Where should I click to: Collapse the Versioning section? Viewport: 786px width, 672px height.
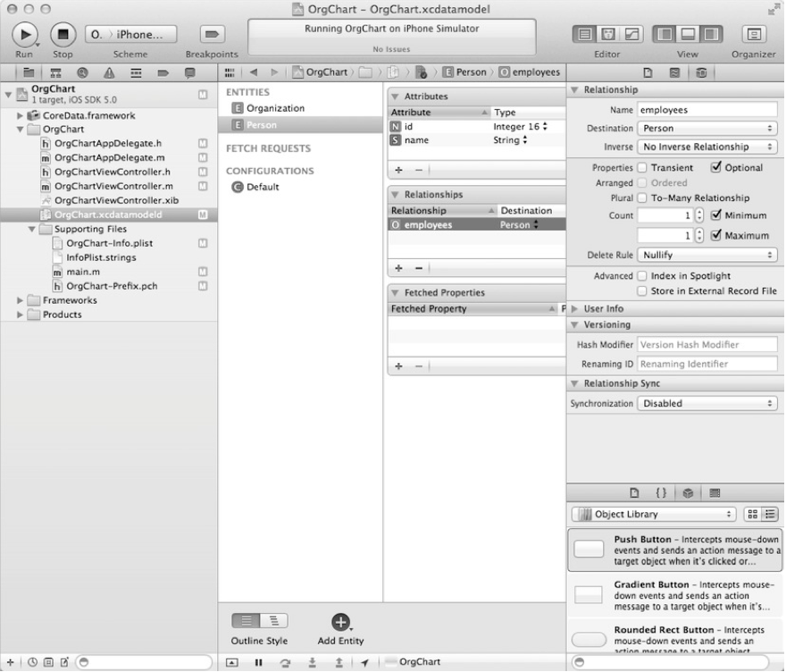click(x=575, y=325)
